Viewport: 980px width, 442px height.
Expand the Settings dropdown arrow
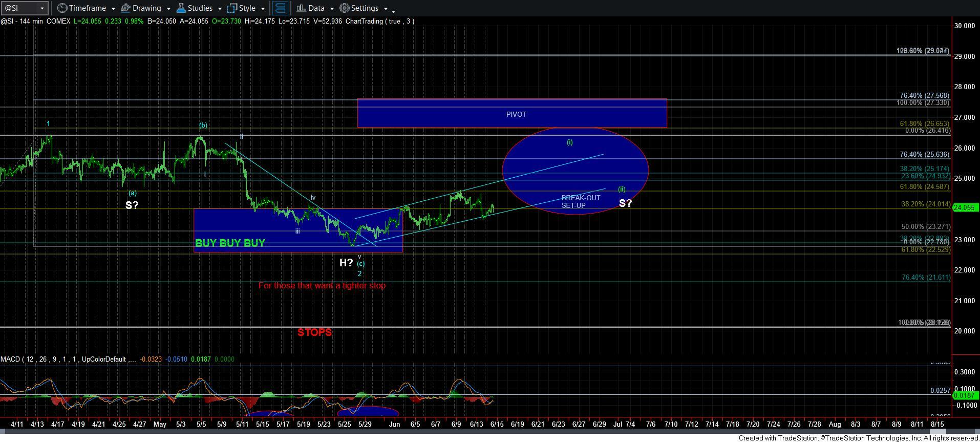coord(385,9)
